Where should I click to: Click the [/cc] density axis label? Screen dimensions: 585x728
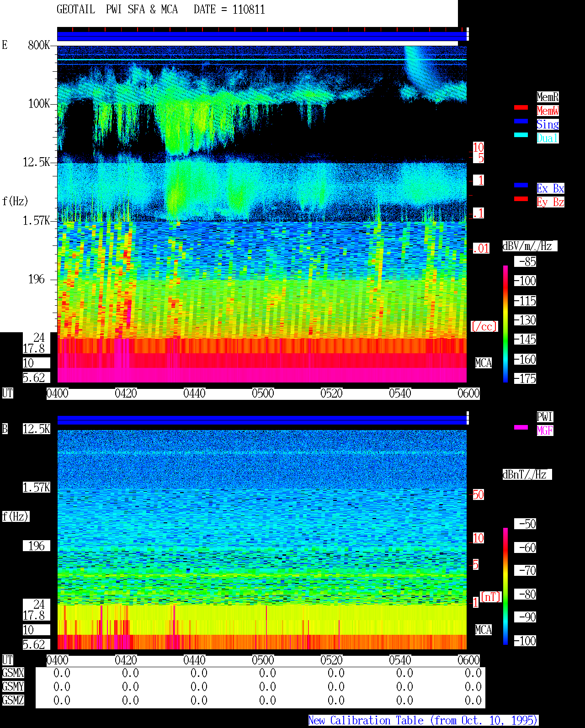(484, 327)
